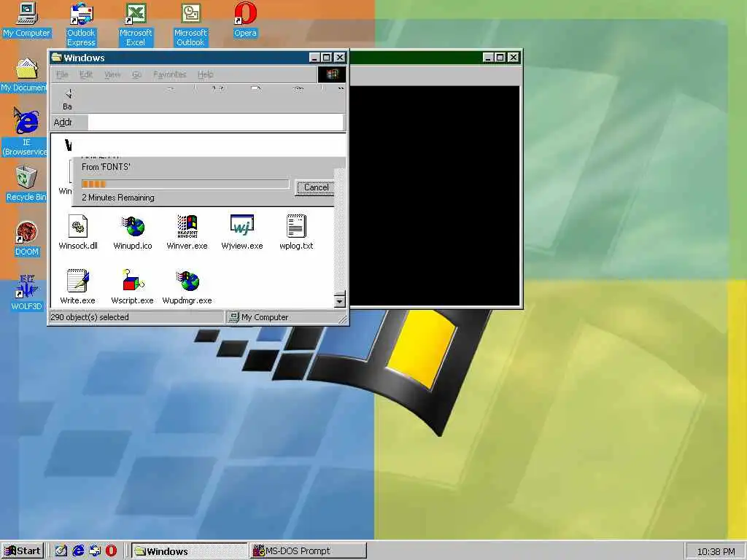
Task: Click Internet Explorer quick launch icon
Action: pyautogui.click(x=78, y=551)
